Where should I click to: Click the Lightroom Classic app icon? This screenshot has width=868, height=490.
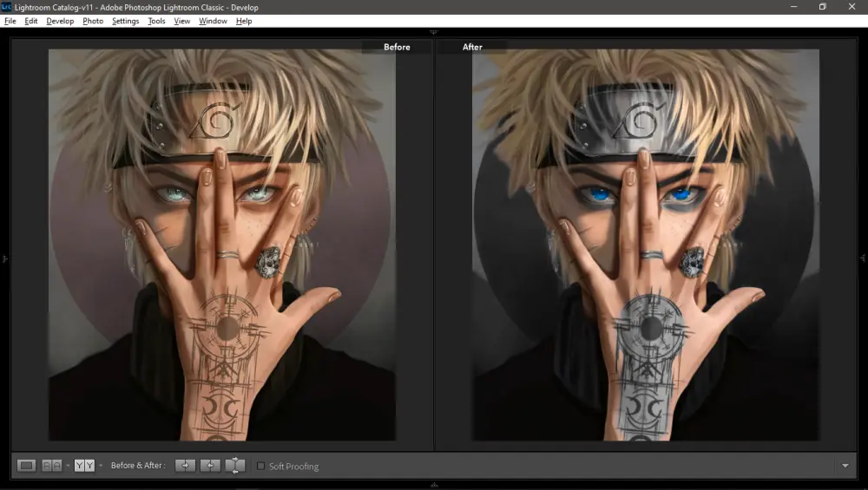(x=6, y=7)
